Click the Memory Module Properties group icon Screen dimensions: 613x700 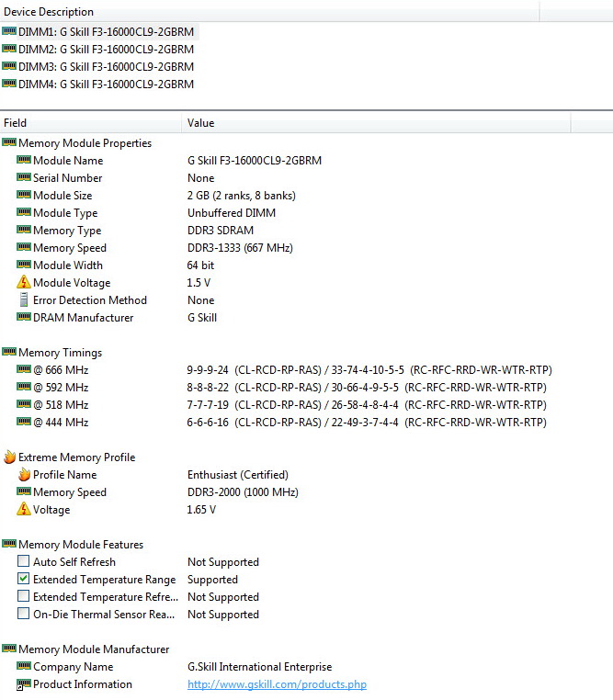pyautogui.click(x=9, y=142)
